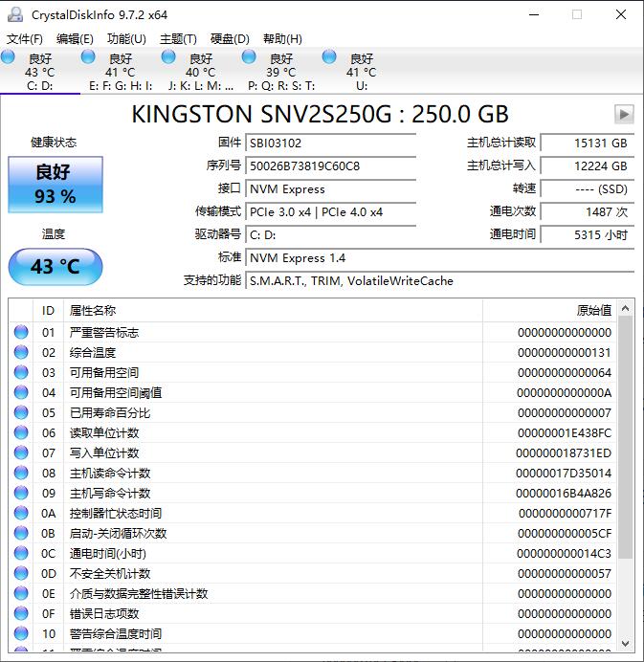This screenshot has width=644, height=662.
Task: Click the SMART list vertical scrollbar thumb
Action: pos(626,437)
